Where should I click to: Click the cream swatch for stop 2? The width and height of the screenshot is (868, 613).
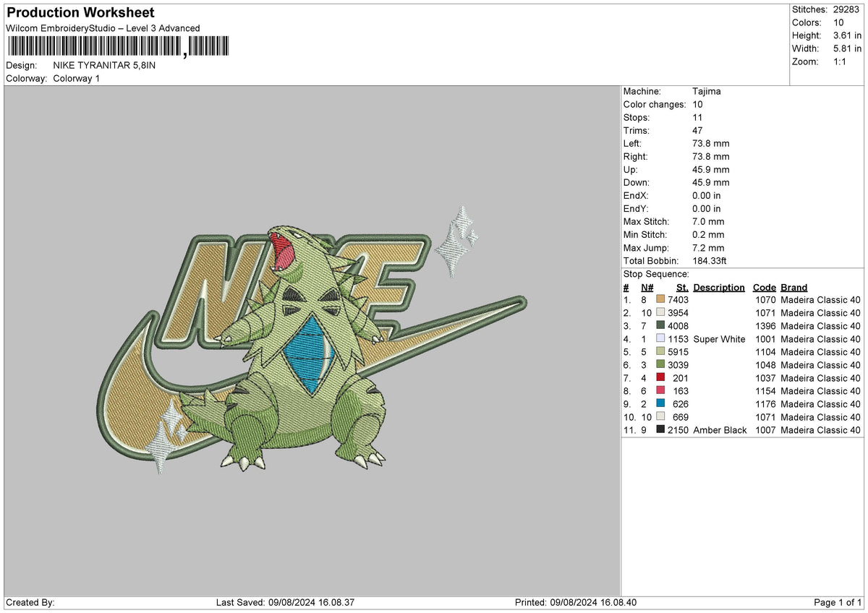click(x=661, y=313)
